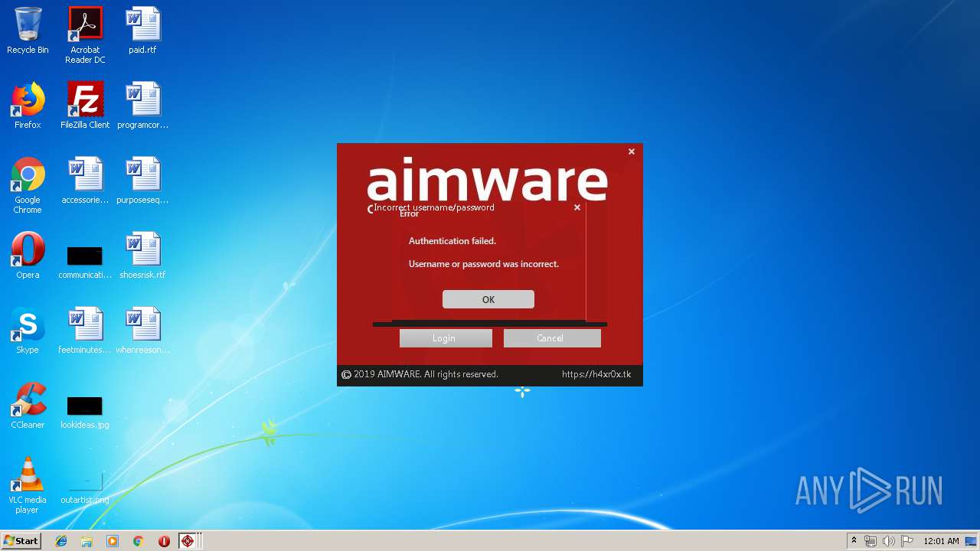
Task: Switch to the aimware taskbar app
Action: 188,541
